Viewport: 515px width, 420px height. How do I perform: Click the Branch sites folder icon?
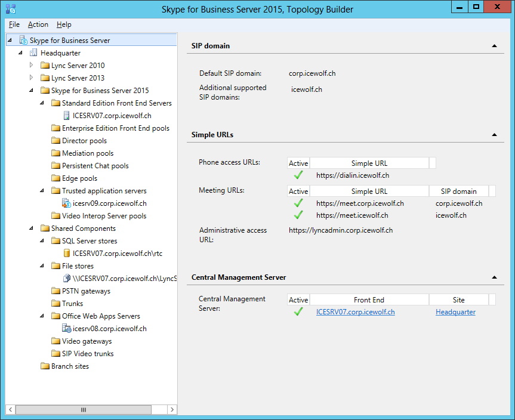tap(45, 366)
